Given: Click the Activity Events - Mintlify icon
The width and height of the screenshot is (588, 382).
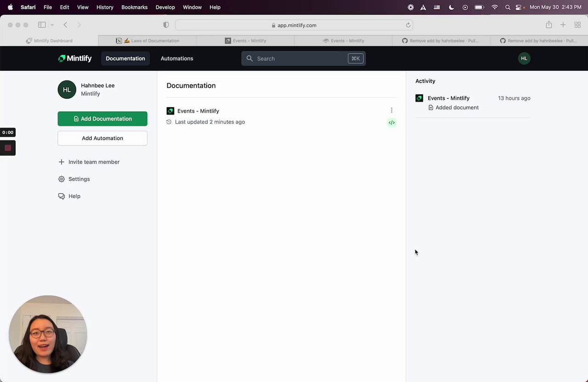Looking at the screenshot, I should coord(419,98).
